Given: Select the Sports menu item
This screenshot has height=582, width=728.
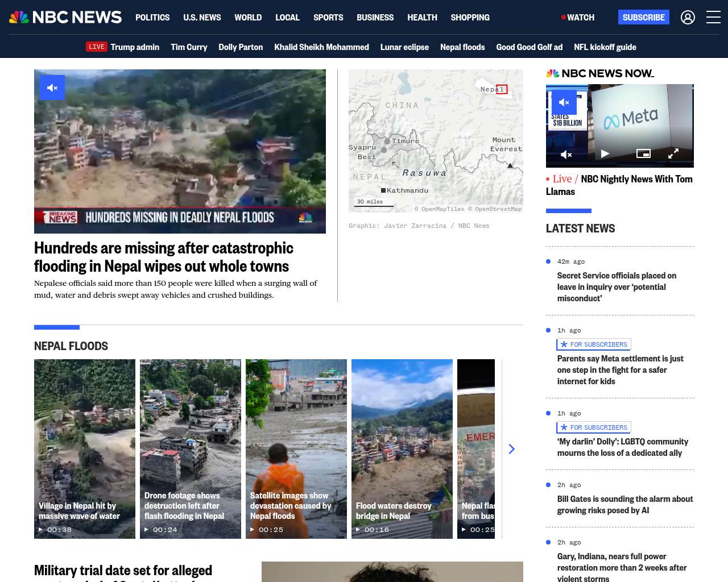Looking at the screenshot, I should 328,18.
